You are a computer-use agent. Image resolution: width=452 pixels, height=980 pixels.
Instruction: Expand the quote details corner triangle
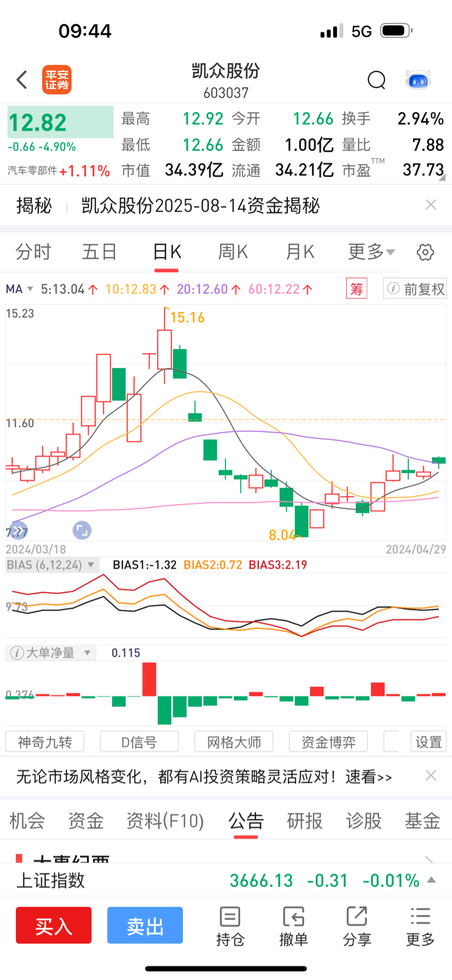point(442,177)
